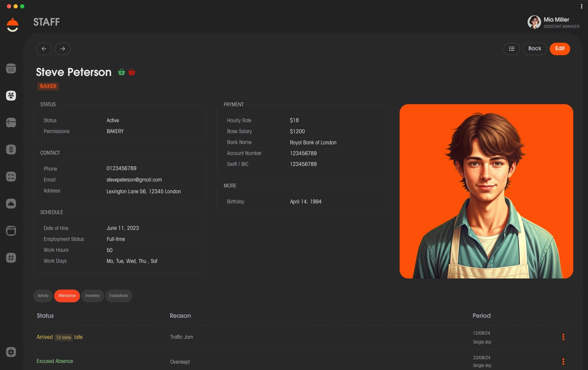
Task: Click the red remove-basket icon beside the name
Action: point(132,72)
